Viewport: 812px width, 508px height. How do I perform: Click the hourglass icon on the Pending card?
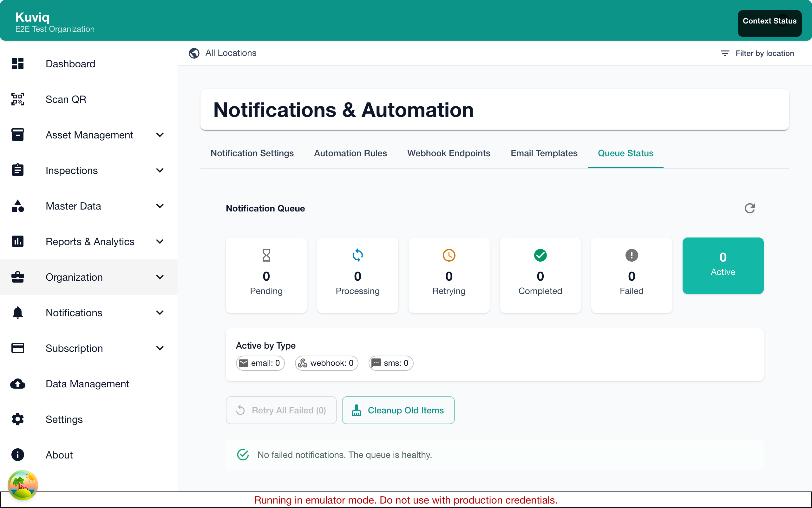266,255
